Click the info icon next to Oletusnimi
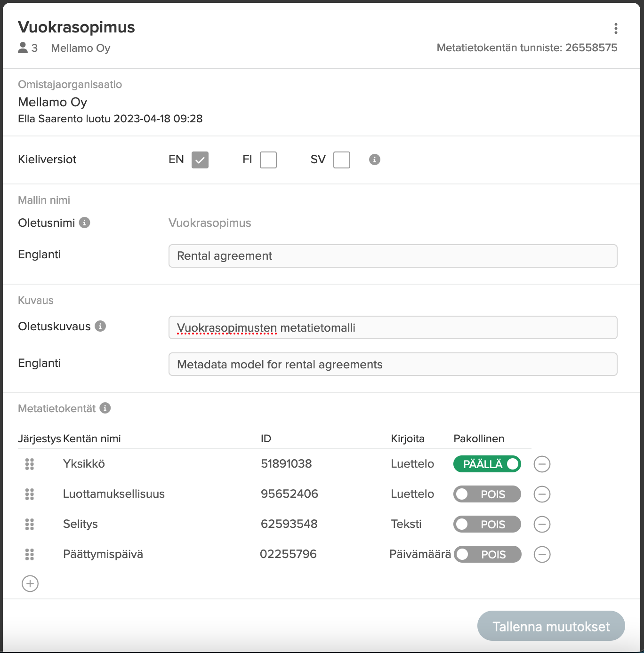This screenshot has height=653, width=644. [x=85, y=223]
